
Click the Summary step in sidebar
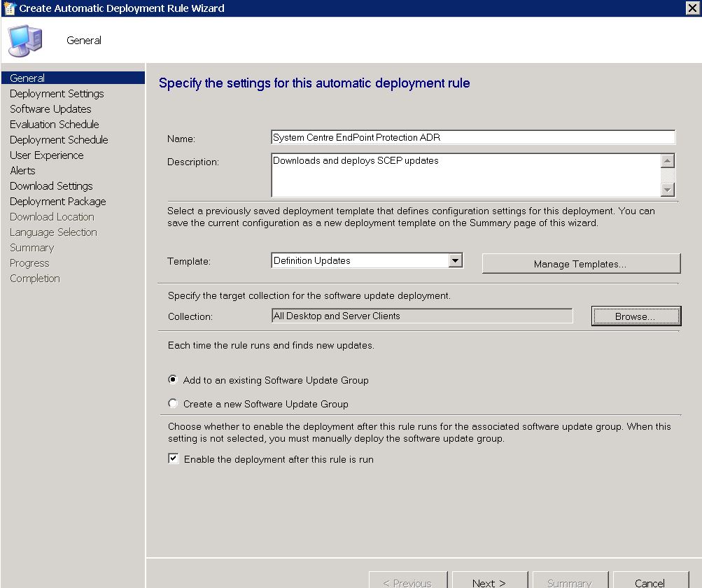coord(32,248)
